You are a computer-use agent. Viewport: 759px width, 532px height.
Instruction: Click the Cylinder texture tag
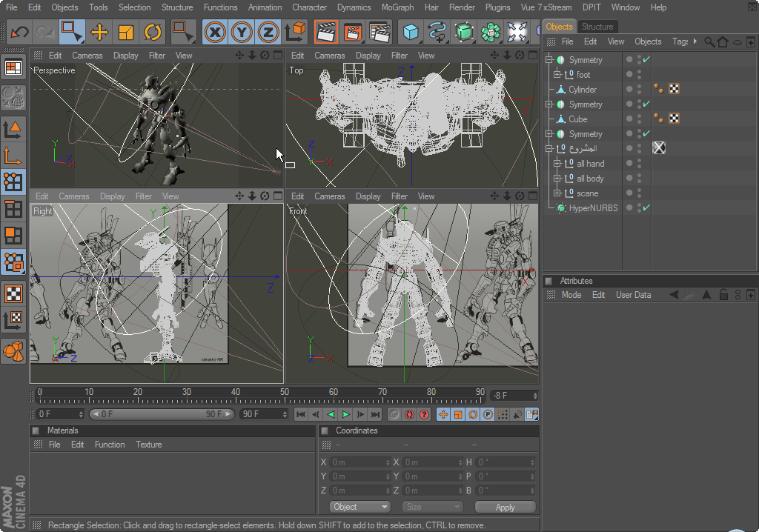pos(674,89)
